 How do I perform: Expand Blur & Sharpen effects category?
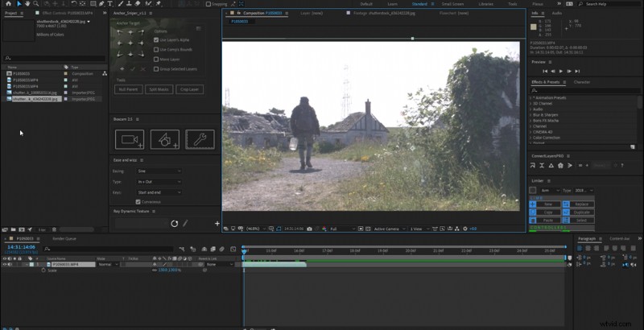pyautogui.click(x=530, y=115)
